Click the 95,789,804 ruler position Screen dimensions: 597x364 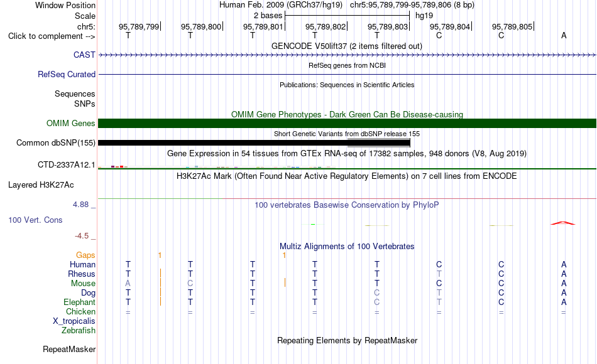[x=450, y=26]
